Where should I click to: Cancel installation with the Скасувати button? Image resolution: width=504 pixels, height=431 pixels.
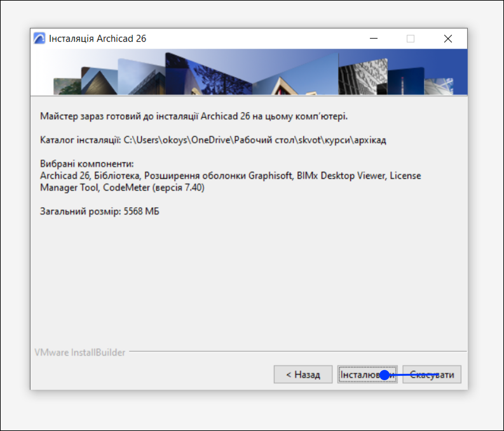click(x=432, y=374)
